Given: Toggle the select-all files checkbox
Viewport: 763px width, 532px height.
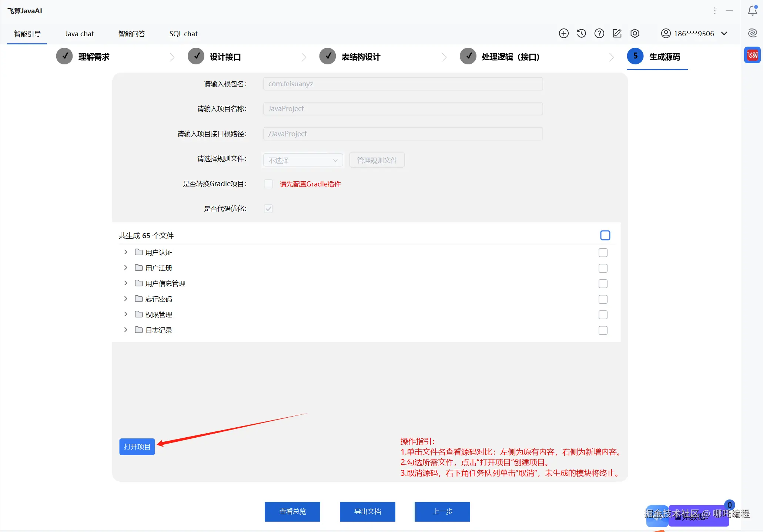Looking at the screenshot, I should pos(605,236).
